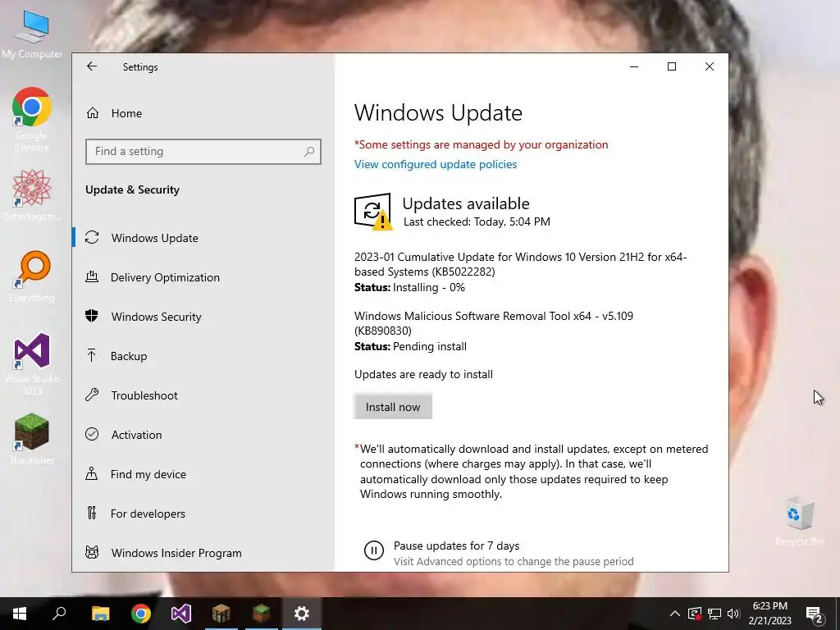Click the For developers tools icon
Screen dimensions: 840x630
[92, 514]
